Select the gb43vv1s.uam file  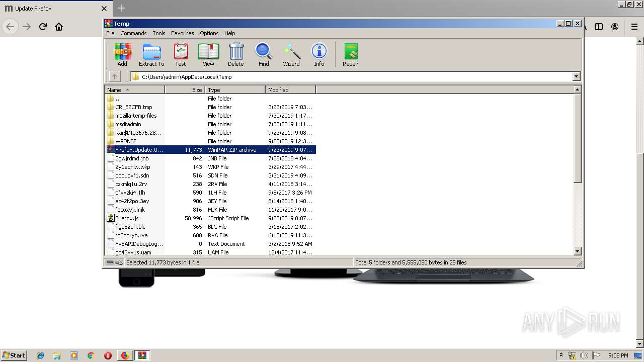click(x=211, y=252)
